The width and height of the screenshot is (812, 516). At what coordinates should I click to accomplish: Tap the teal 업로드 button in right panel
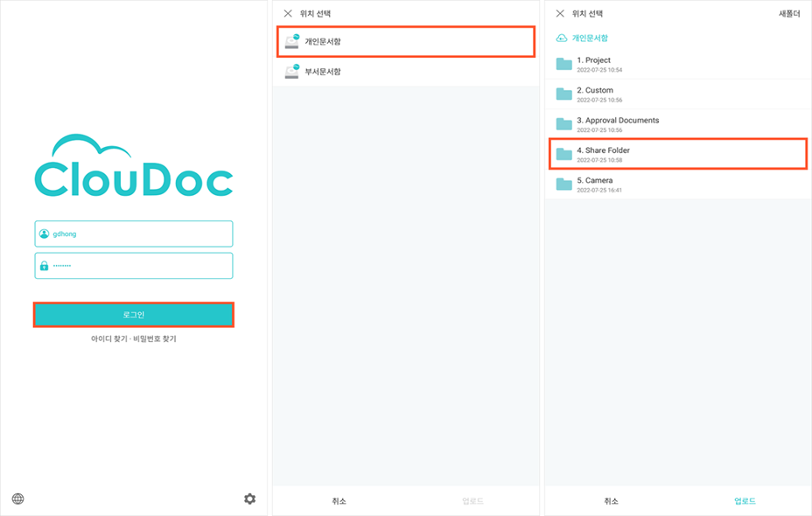pyautogui.click(x=745, y=501)
